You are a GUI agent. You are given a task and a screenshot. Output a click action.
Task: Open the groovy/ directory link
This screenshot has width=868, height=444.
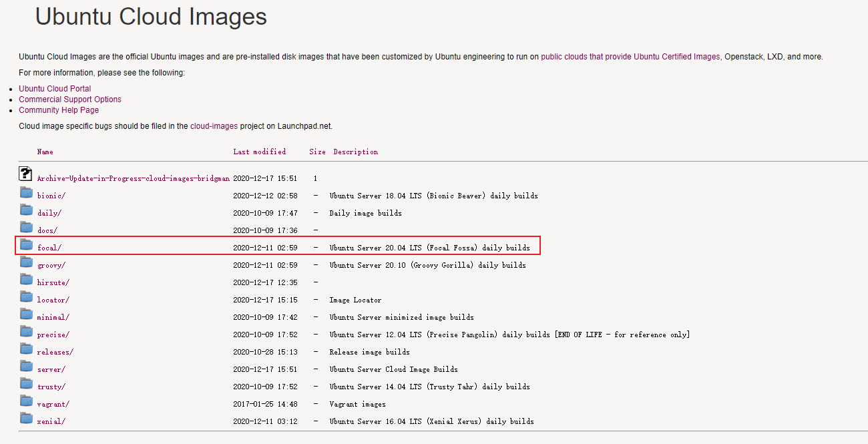pyautogui.click(x=51, y=265)
